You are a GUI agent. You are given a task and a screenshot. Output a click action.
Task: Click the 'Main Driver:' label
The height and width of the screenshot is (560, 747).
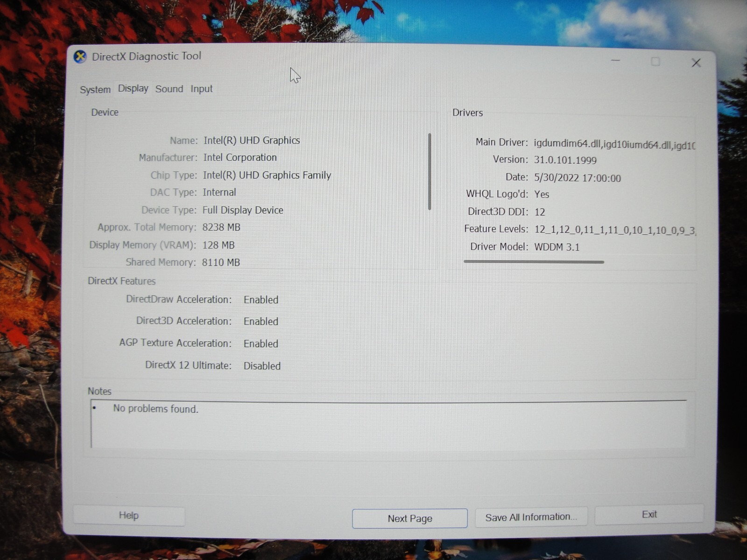[x=501, y=142]
